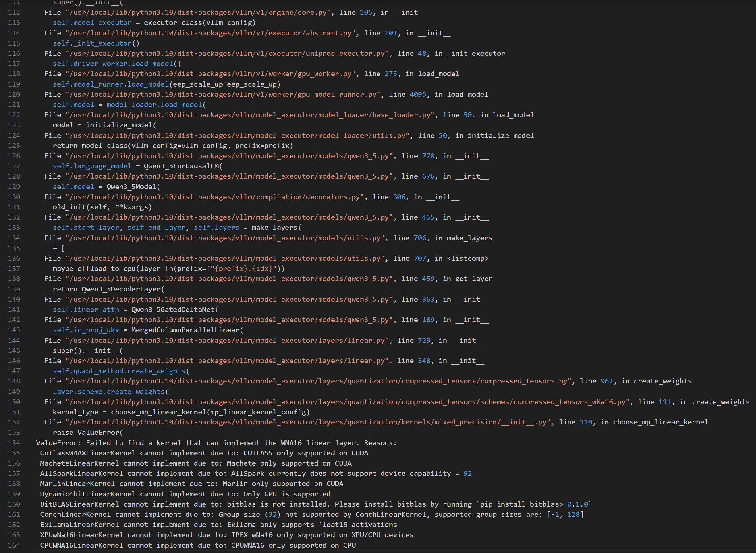Click "Qwen3_5ForCausalLM(" on line 127
The image size is (756, 553).
[183, 166]
